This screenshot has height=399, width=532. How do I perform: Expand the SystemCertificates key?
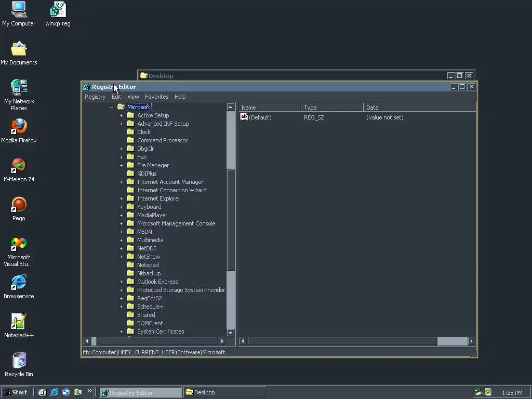pos(121,331)
